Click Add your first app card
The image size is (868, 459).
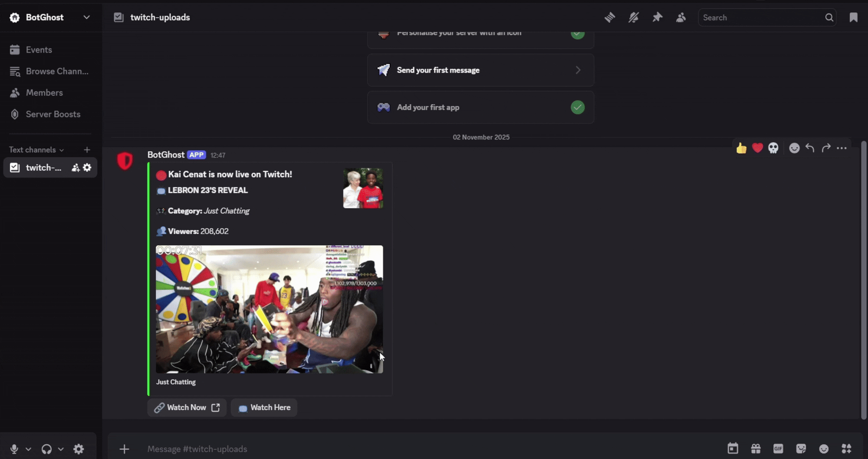(x=480, y=107)
